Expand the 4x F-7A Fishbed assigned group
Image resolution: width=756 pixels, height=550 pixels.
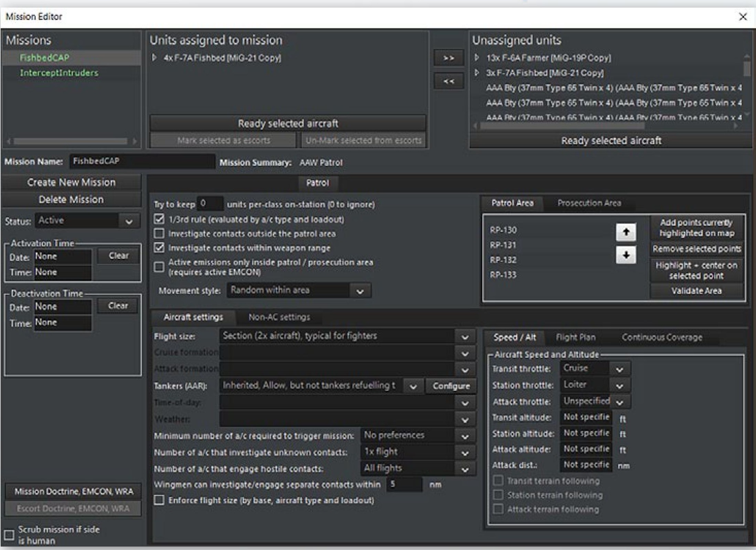[154, 58]
